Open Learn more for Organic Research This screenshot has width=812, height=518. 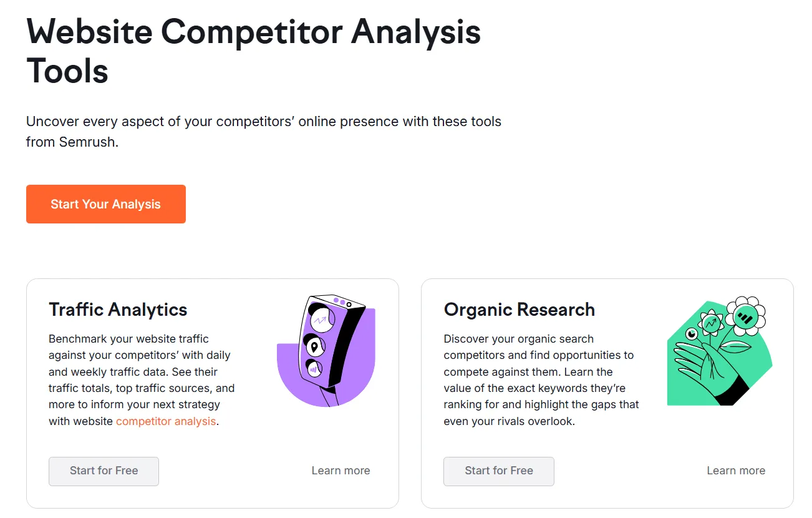(x=736, y=471)
